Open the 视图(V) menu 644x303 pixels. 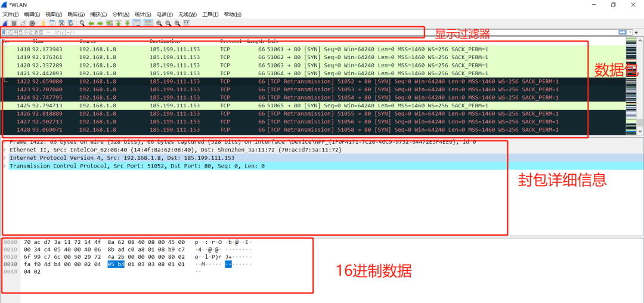54,14
